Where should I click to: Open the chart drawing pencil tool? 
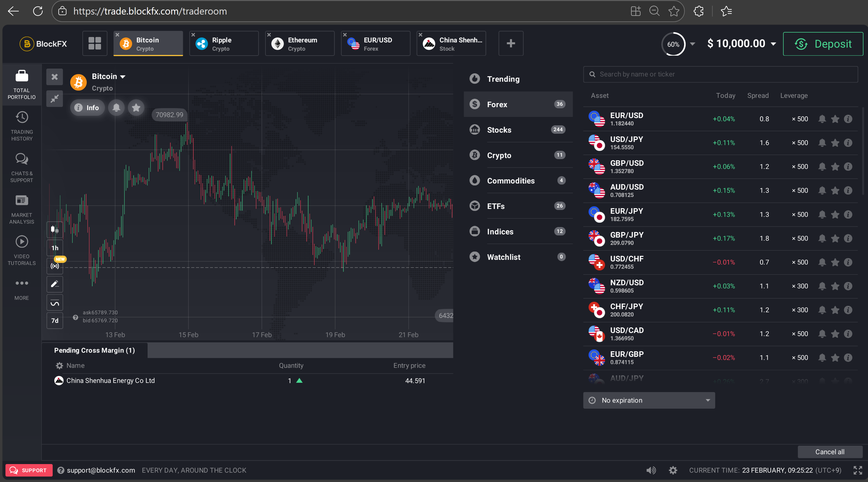coord(54,284)
